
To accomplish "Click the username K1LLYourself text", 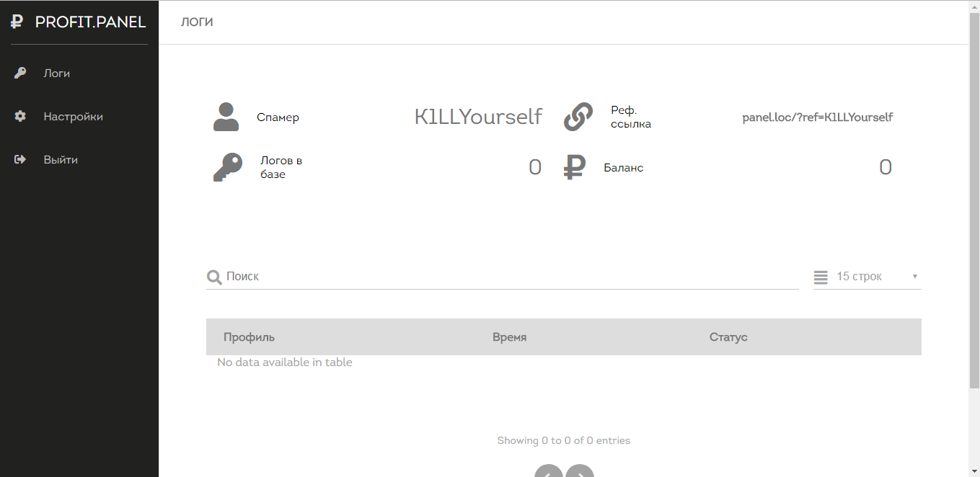I will [478, 117].
